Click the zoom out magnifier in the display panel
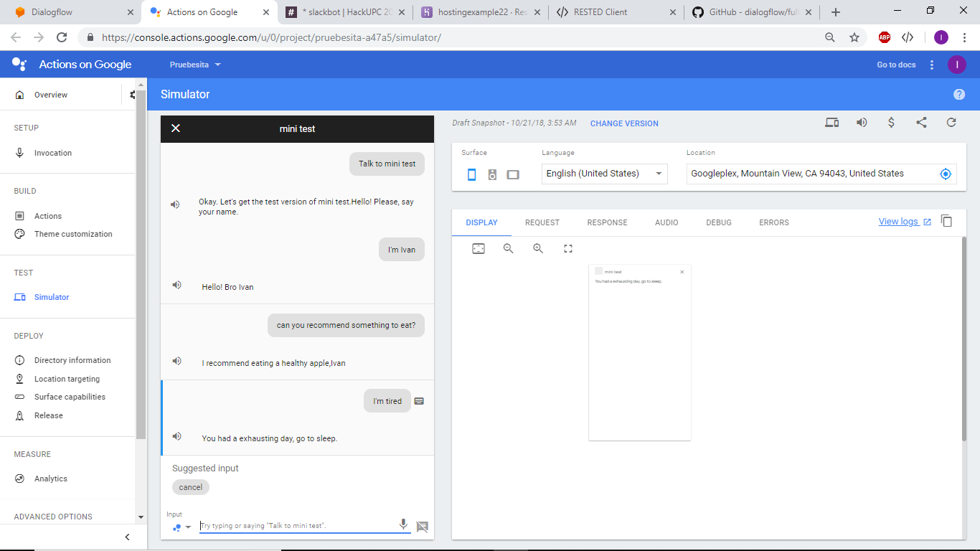 click(x=508, y=248)
